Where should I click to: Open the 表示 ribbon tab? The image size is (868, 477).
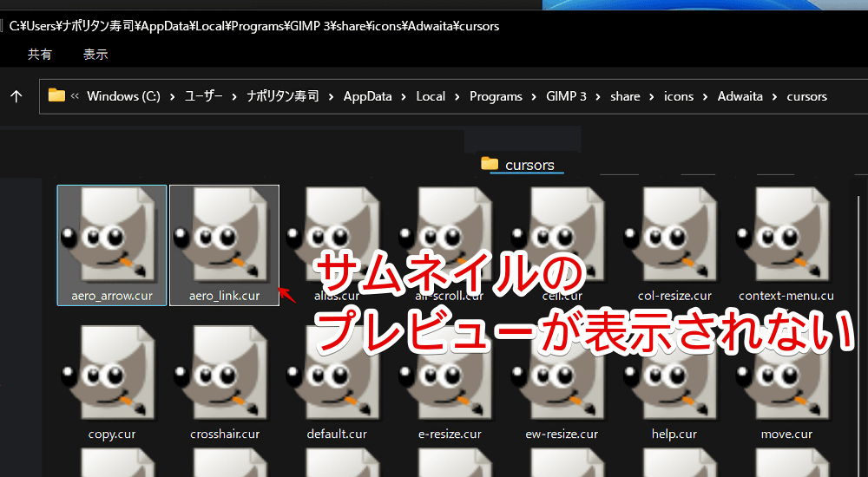tap(95, 55)
